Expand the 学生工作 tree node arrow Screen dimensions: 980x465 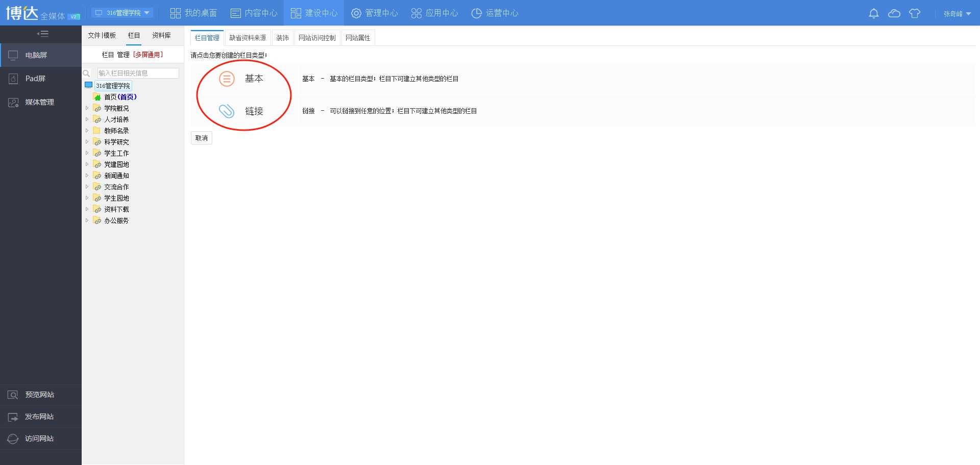tap(87, 153)
